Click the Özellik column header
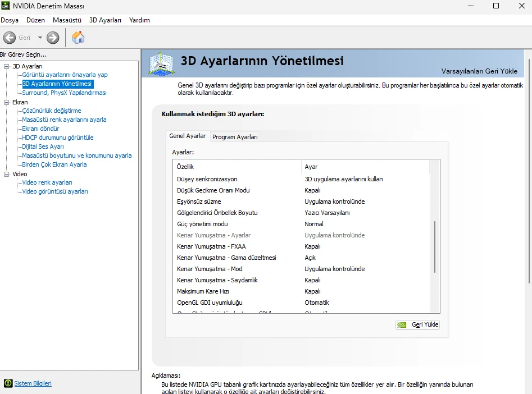This screenshot has height=394, width=532. point(237,167)
